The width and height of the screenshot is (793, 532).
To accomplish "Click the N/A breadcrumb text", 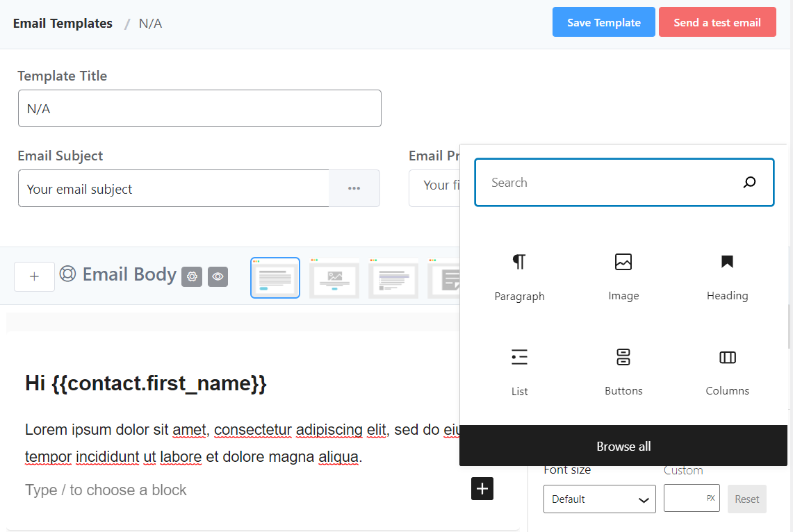I will (x=150, y=23).
